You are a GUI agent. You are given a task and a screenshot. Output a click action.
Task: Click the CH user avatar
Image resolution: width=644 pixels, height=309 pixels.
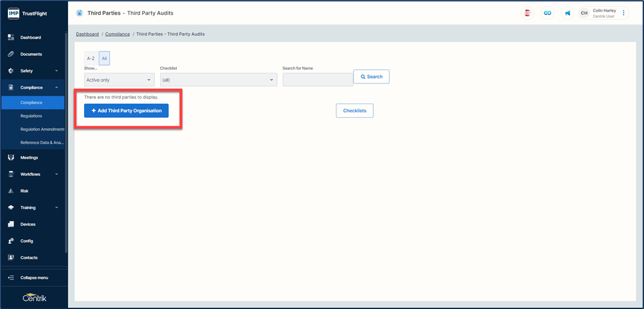584,13
